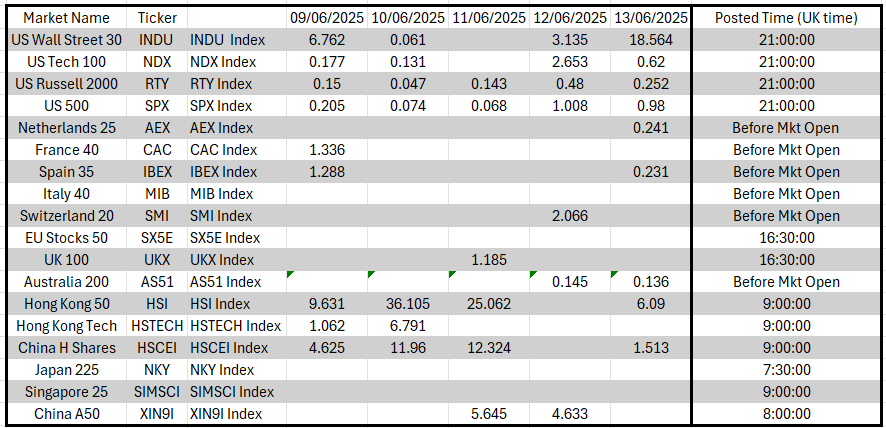Image resolution: width=886 pixels, height=428 pixels.
Task: Select the value 5.645
Action: tap(489, 414)
